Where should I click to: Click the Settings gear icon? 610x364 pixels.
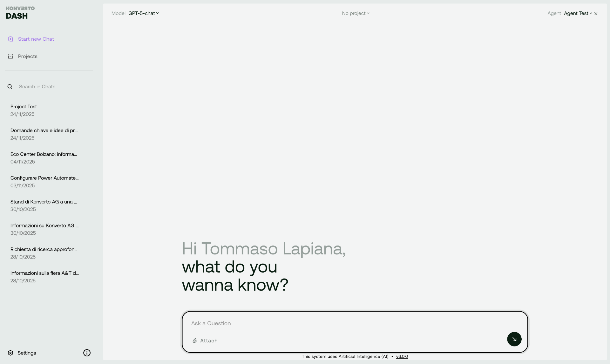(x=10, y=353)
